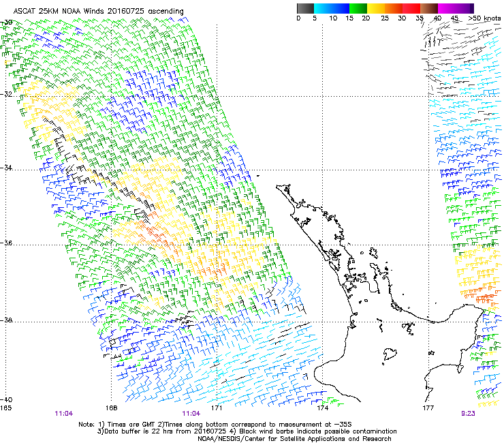Click the purple '9:23' pass time label

(468, 414)
